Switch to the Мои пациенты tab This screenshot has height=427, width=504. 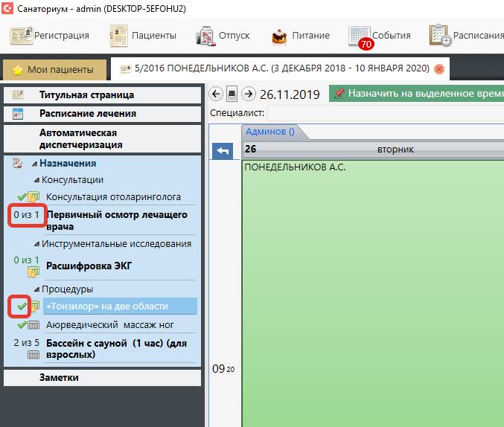[54, 69]
